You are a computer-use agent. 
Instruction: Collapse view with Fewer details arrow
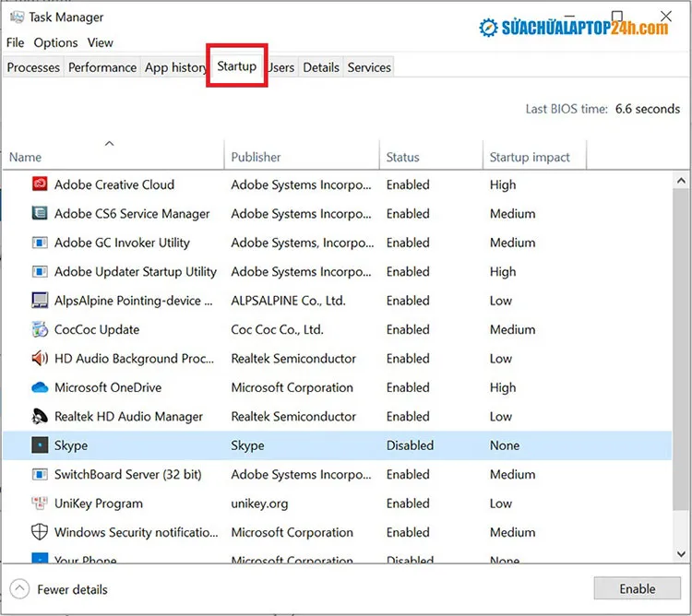[x=20, y=589]
